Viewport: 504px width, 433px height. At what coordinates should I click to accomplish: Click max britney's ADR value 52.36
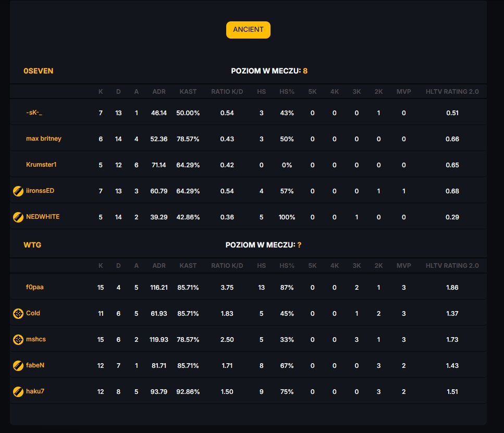[x=159, y=139]
